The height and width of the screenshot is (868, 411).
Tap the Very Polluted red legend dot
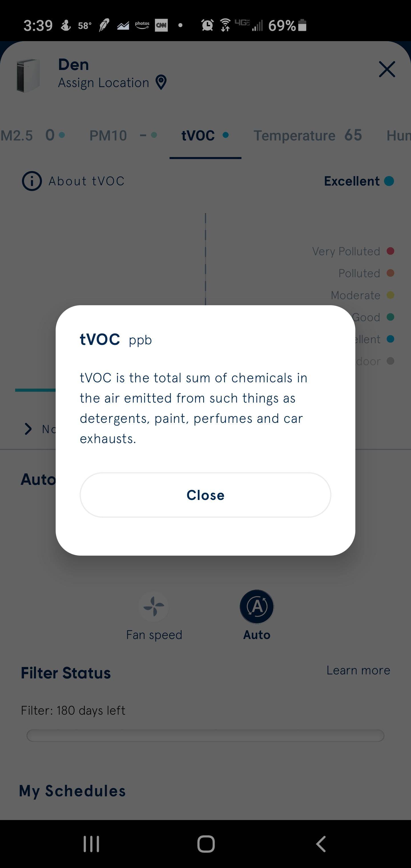[390, 251]
